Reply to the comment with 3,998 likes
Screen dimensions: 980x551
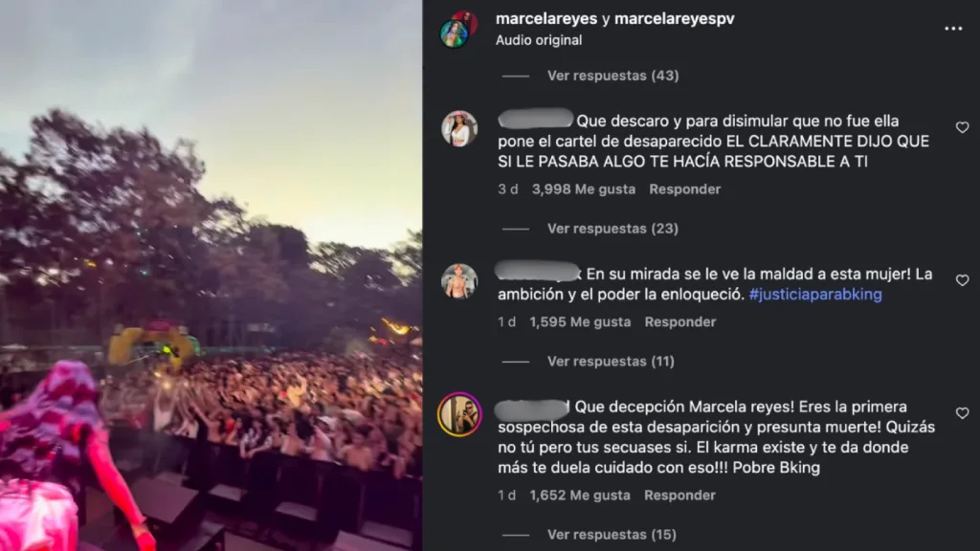(684, 189)
